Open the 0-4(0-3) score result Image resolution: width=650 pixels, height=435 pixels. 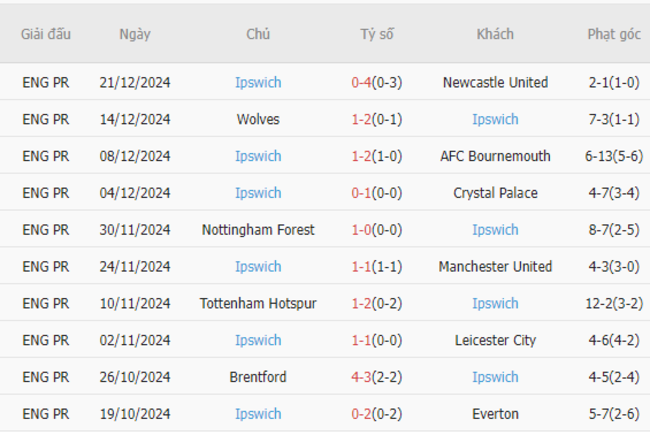377,83
